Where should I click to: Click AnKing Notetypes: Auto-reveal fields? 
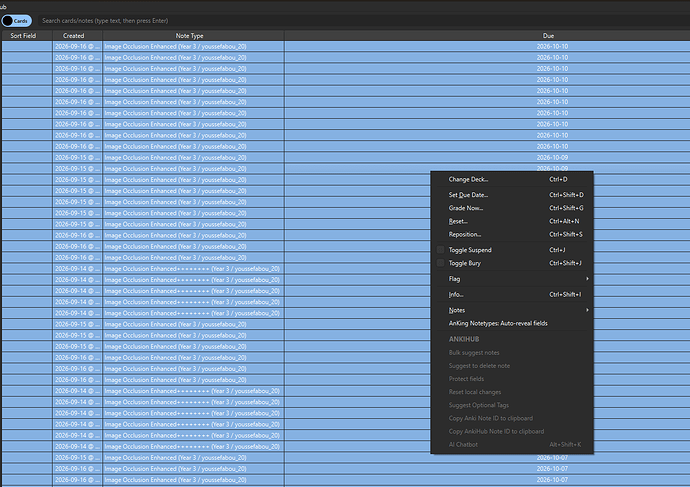512,323
